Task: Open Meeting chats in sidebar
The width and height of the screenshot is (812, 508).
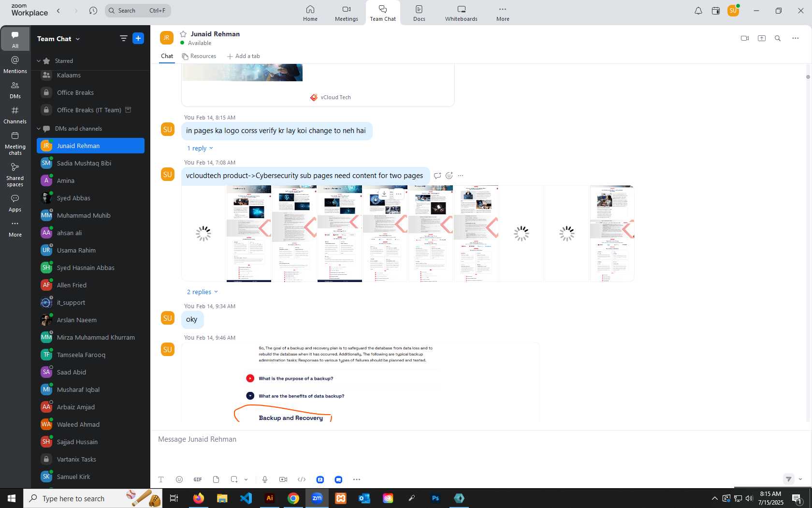Action: pyautogui.click(x=15, y=143)
